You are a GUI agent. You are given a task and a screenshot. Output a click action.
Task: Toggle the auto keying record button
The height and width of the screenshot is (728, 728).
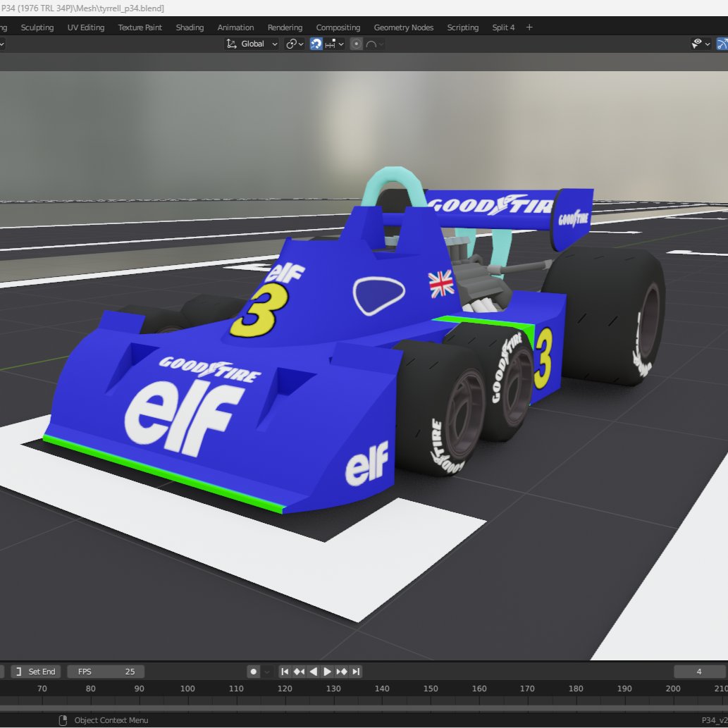pyautogui.click(x=253, y=672)
